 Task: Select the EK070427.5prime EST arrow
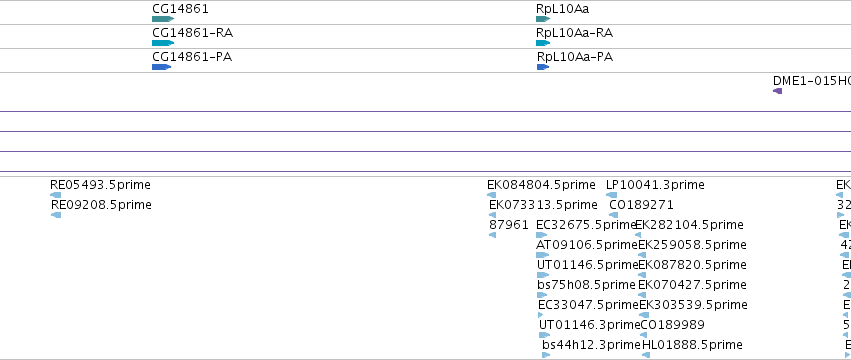click(643, 295)
